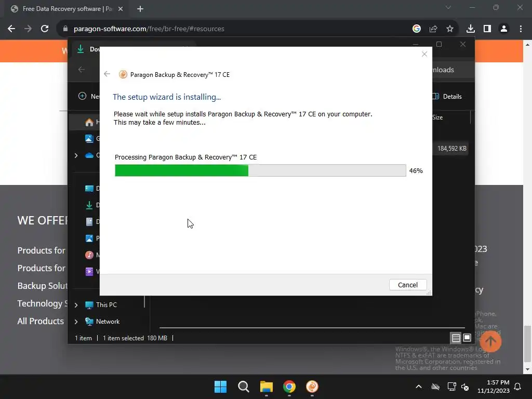Click Paragon installer taskbar icon
This screenshot has width=532, height=399.
click(312, 387)
